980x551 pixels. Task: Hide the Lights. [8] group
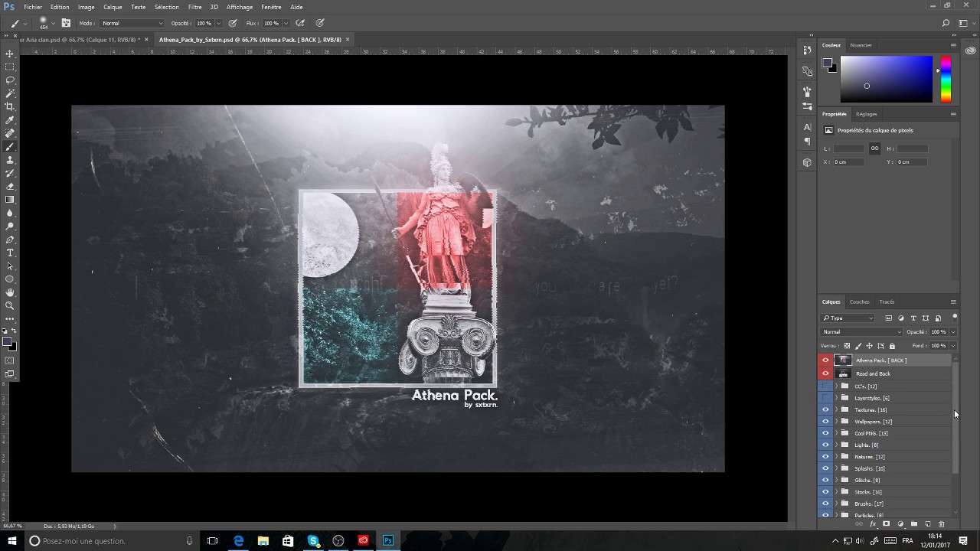coord(825,445)
